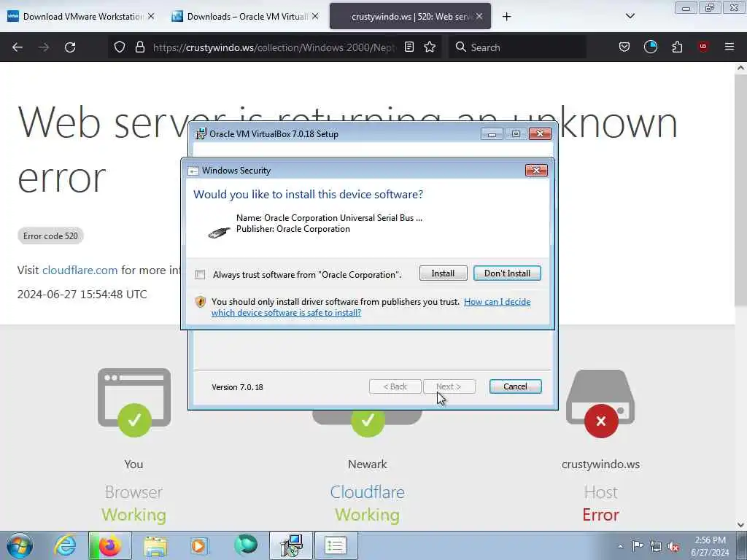Bookmark this page with the star icon
The height and width of the screenshot is (560, 747).
tap(430, 47)
